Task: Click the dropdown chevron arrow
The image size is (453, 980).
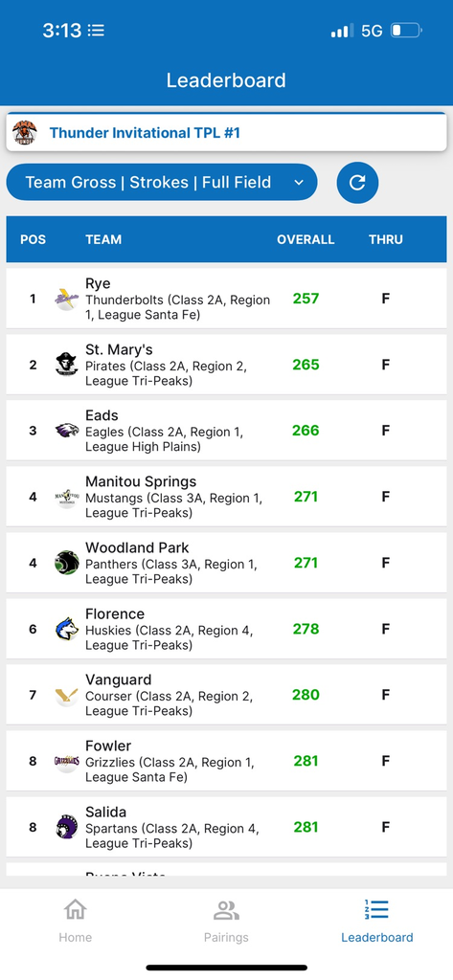Action: pyautogui.click(x=299, y=183)
